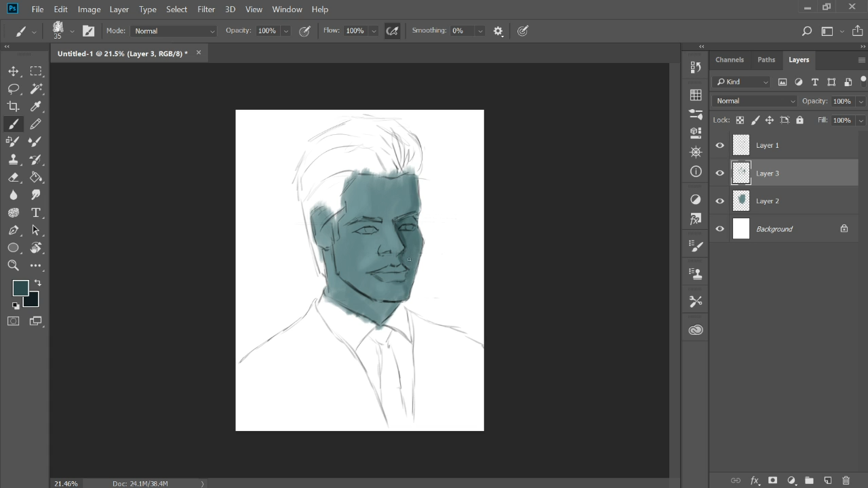
Task: Open the Window menu
Action: click(x=287, y=9)
